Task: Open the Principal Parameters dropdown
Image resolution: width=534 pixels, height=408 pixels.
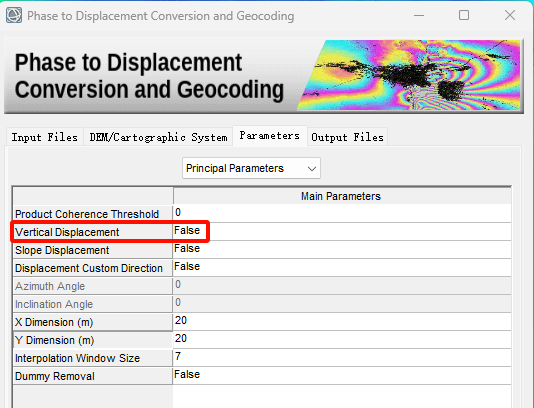Action: coord(251,168)
